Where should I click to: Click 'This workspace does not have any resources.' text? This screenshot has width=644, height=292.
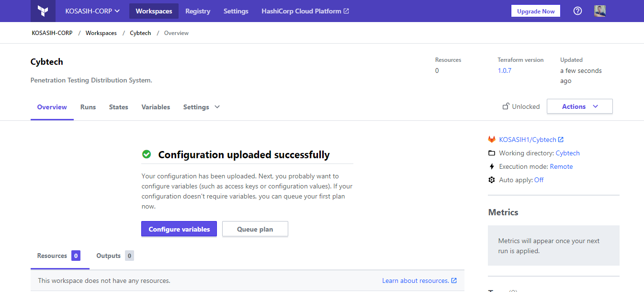point(104,280)
